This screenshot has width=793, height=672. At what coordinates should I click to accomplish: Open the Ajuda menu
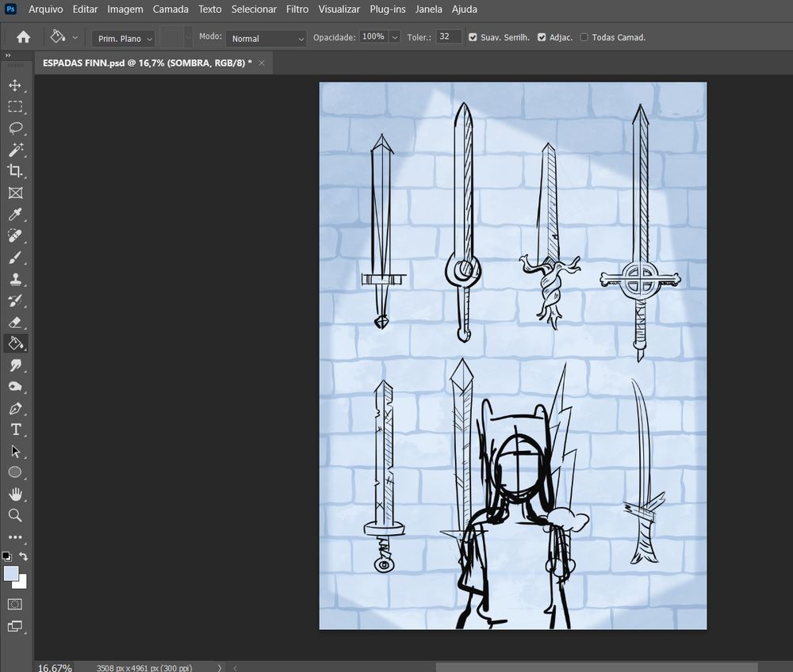(464, 9)
